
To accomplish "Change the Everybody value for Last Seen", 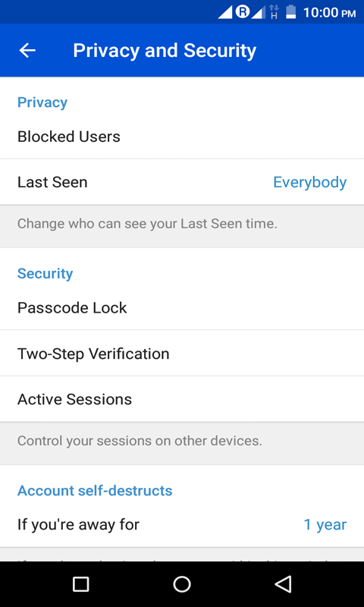I will (x=310, y=182).
